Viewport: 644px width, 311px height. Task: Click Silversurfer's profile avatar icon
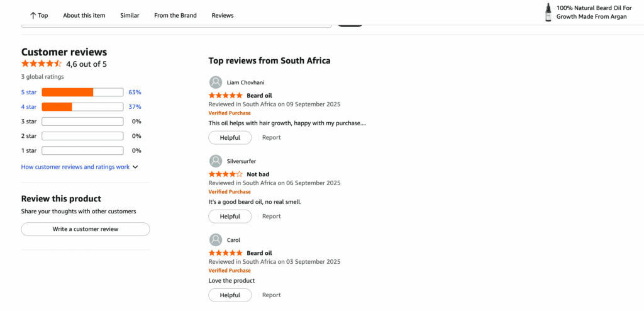coord(216,161)
